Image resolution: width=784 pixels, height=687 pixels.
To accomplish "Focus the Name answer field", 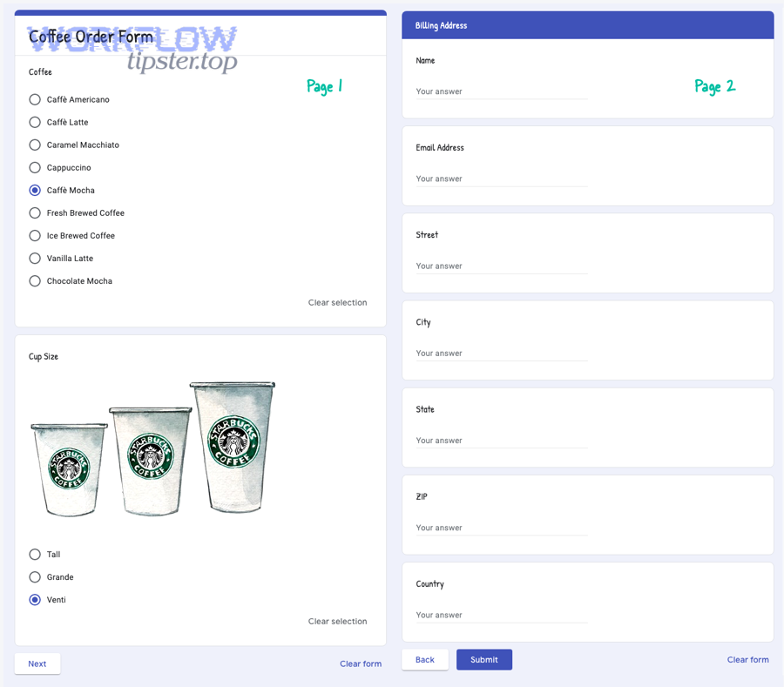I will [502, 91].
